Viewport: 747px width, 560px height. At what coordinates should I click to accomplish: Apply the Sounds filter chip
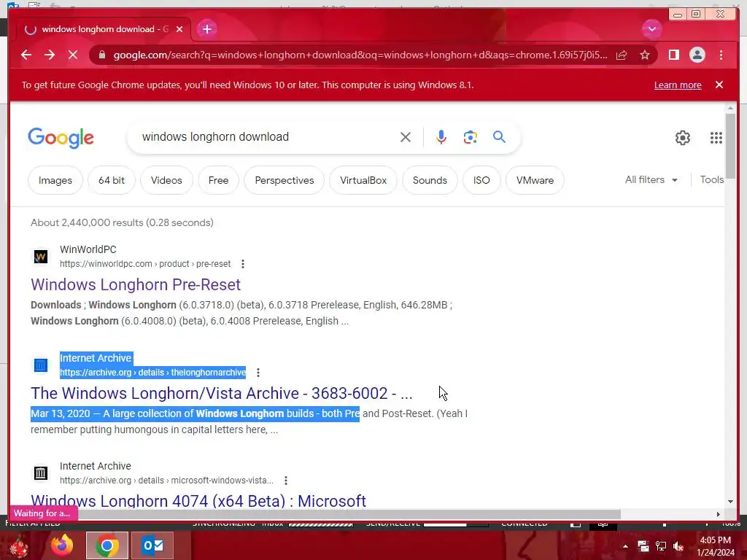point(430,181)
